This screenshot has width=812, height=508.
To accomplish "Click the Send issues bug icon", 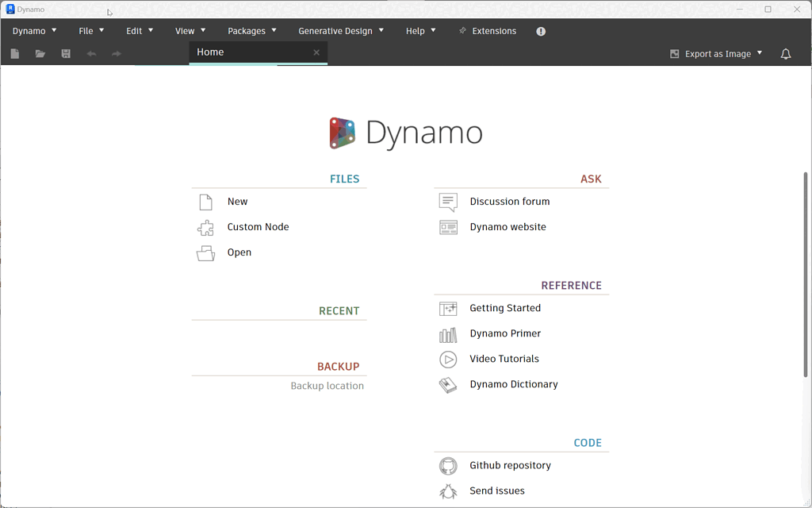I will tap(447, 491).
